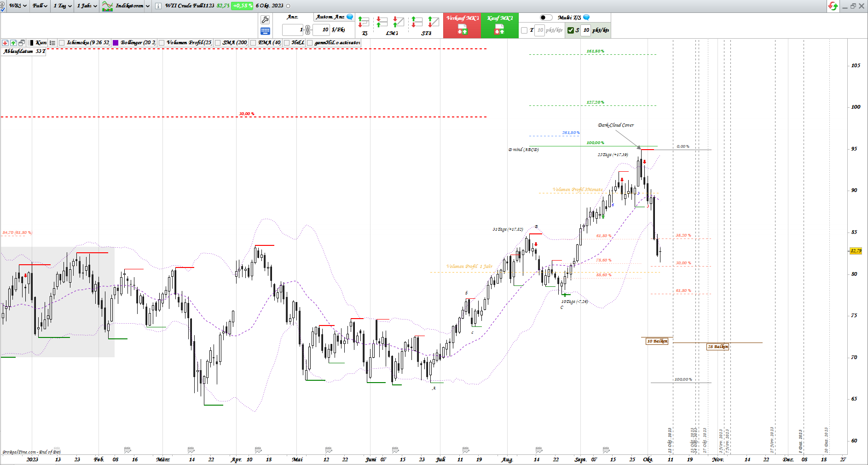Select the TS trailing stop order icon
This screenshot has height=465, width=868.
tap(364, 22)
